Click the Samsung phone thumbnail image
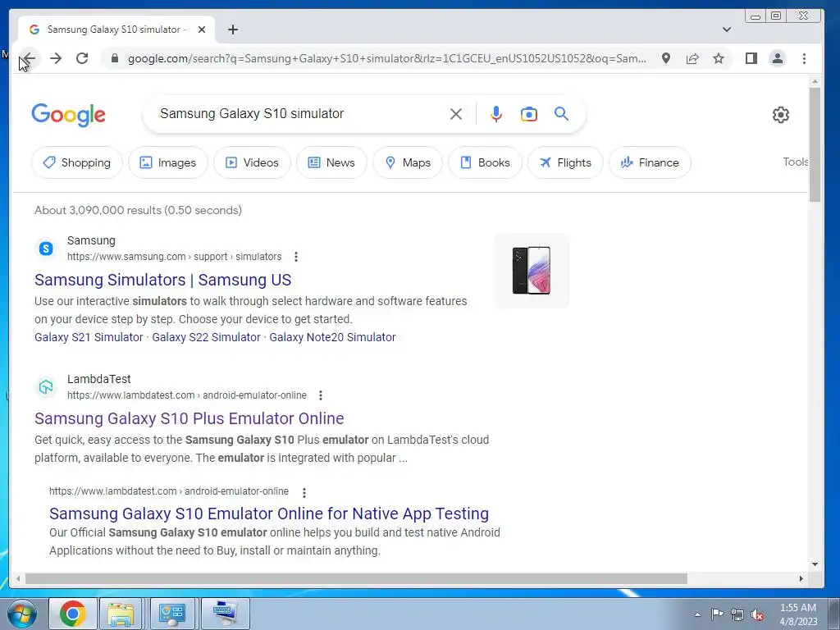Image resolution: width=840 pixels, height=630 pixels. click(532, 271)
